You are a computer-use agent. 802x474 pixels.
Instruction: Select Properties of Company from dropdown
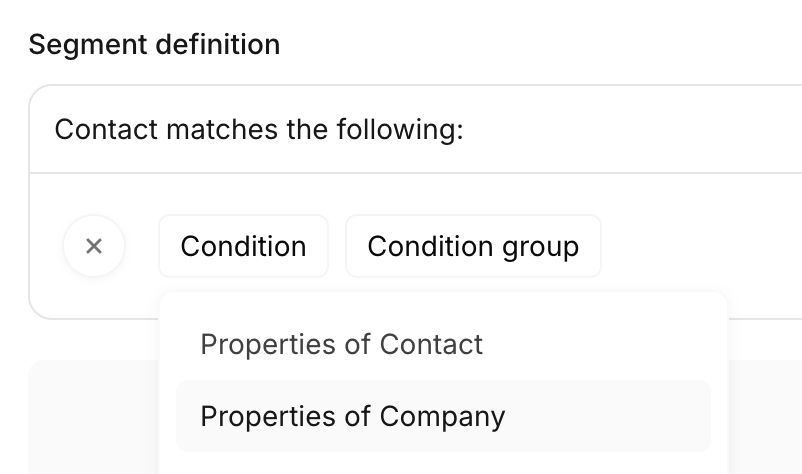pyautogui.click(x=353, y=416)
